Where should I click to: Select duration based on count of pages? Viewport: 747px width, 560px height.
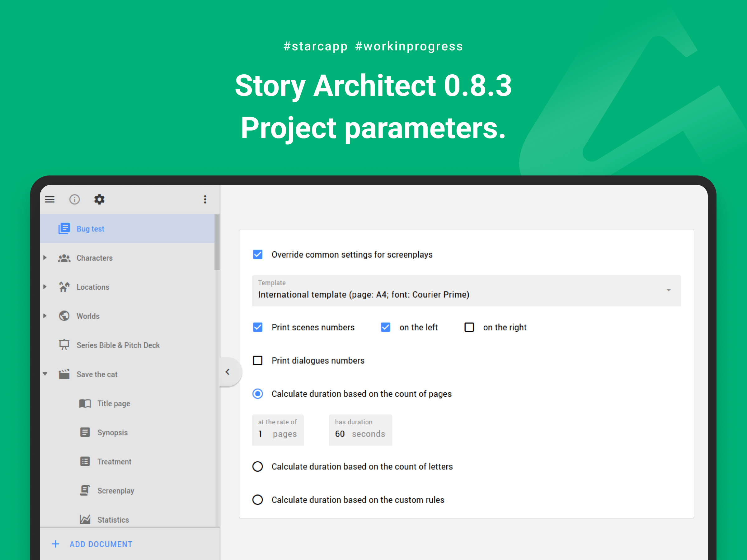258,394
